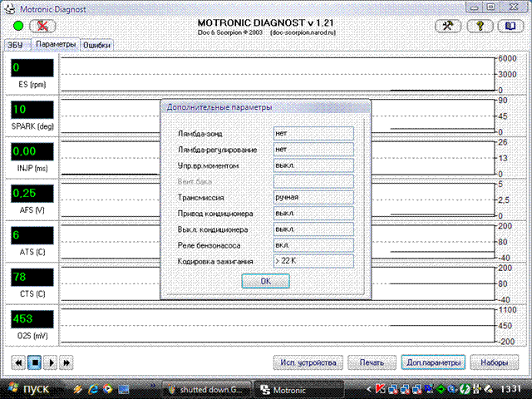Fast forward the recording to the end

point(66,362)
